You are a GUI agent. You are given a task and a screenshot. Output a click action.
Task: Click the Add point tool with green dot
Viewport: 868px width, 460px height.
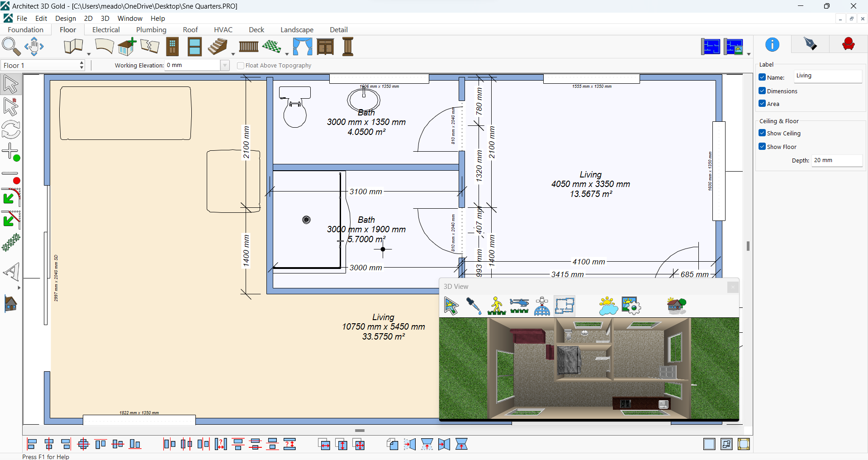[11, 153]
